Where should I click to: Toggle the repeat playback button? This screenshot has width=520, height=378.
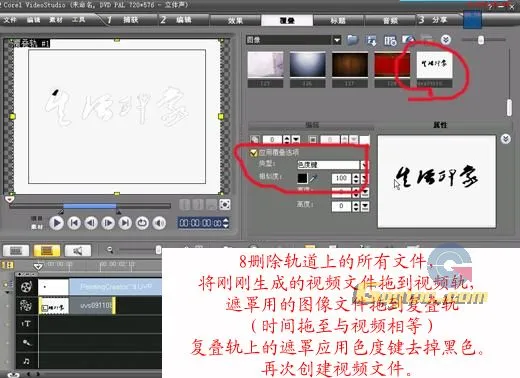[142, 223]
